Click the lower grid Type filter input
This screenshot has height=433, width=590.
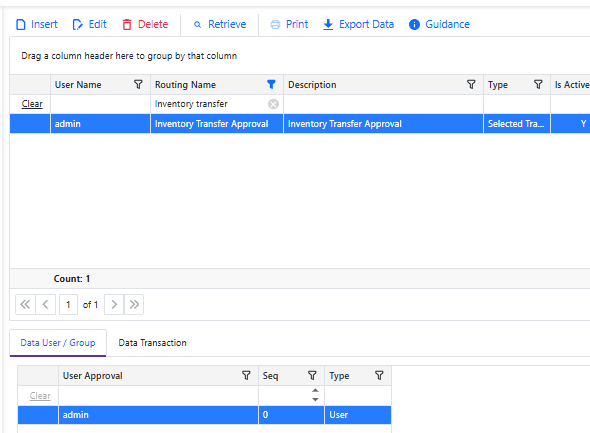(357, 396)
